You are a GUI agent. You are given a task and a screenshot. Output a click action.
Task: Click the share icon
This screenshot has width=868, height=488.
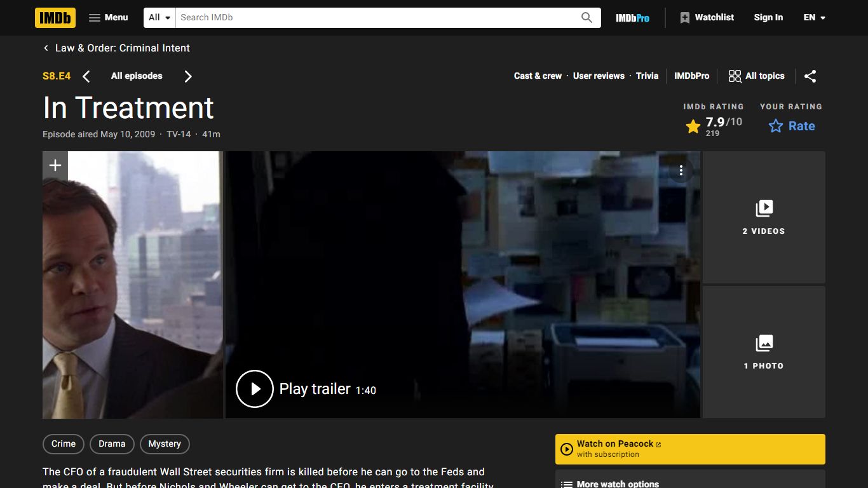pyautogui.click(x=810, y=76)
